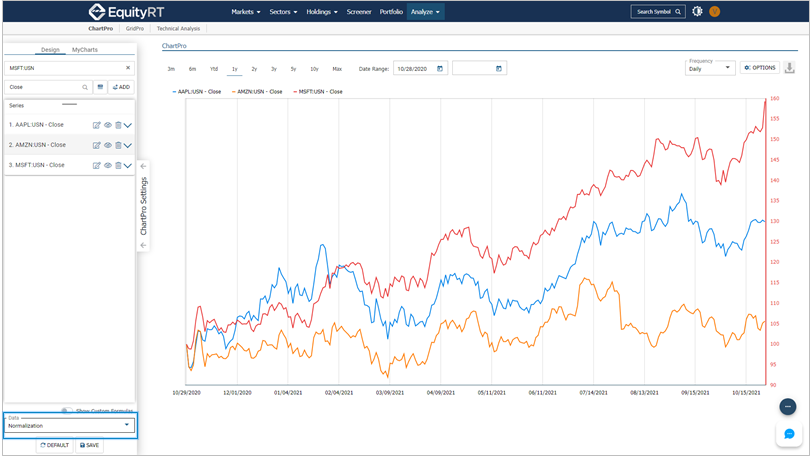Edit the MSFT:USN - Close series
The image size is (810, 456).
(96, 165)
